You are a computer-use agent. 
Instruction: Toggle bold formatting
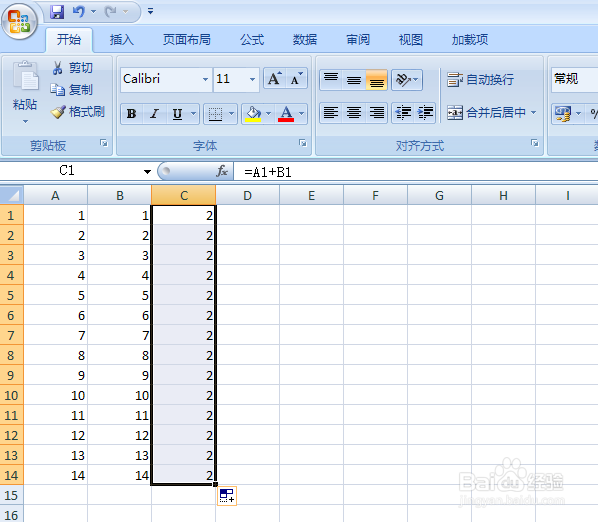132,114
